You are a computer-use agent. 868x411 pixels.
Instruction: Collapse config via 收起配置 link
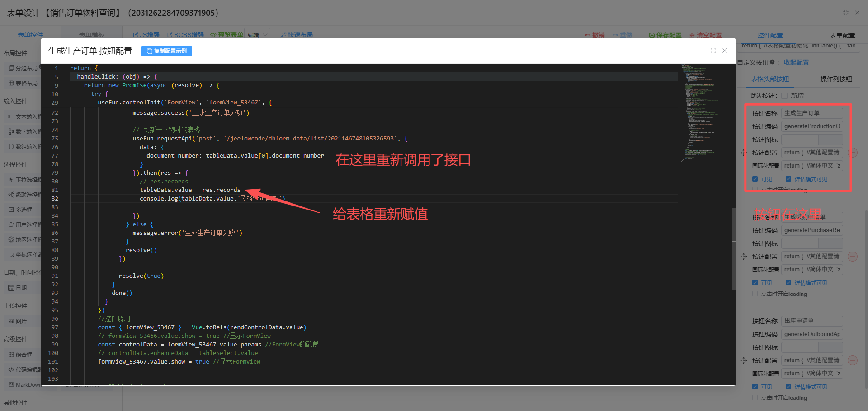[x=796, y=62]
